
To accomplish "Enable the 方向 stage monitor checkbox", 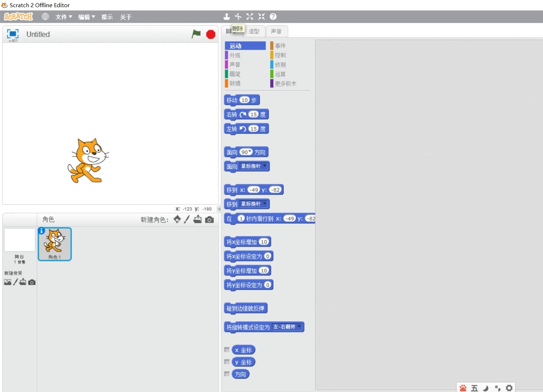I will coord(227,374).
